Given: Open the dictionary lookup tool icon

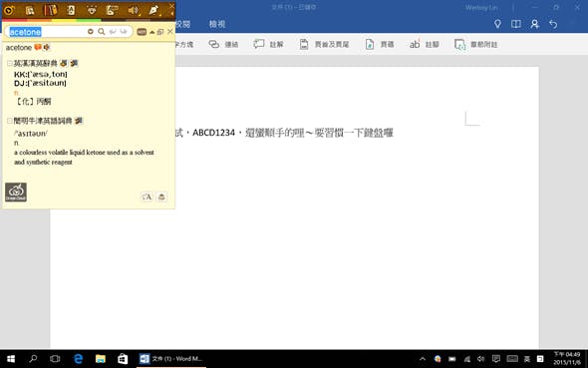Looking at the screenshot, I should (x=30, y=11).
